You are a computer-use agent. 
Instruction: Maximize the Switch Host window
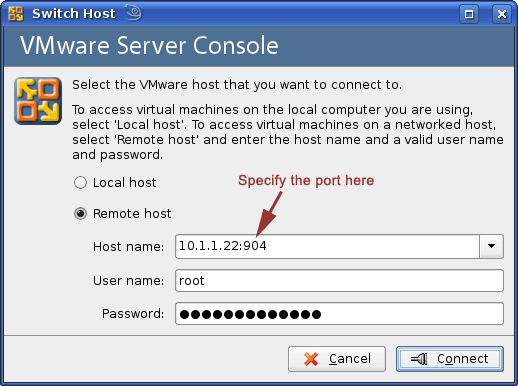tap(469, 14)
